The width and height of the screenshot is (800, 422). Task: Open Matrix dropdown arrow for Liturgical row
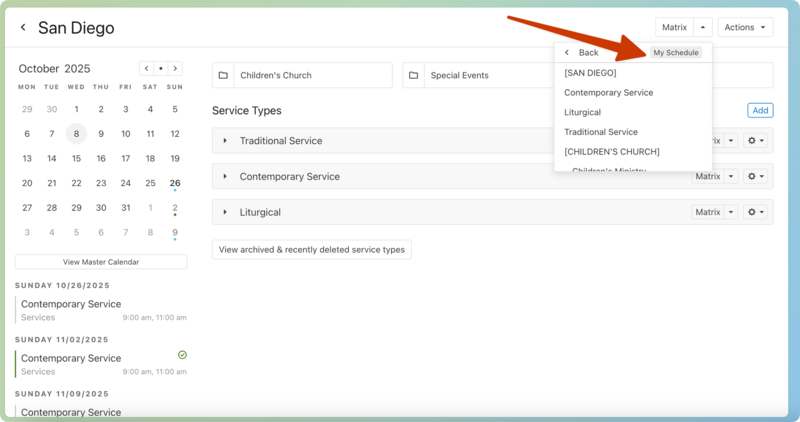point(732,212)
